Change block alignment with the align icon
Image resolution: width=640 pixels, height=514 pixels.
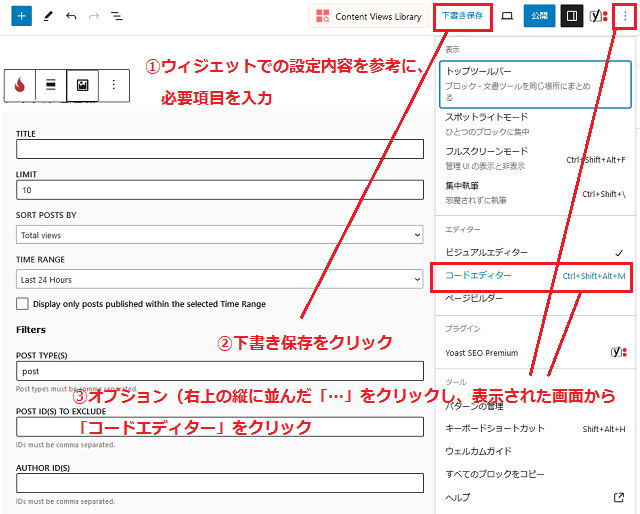pos(51,85)
